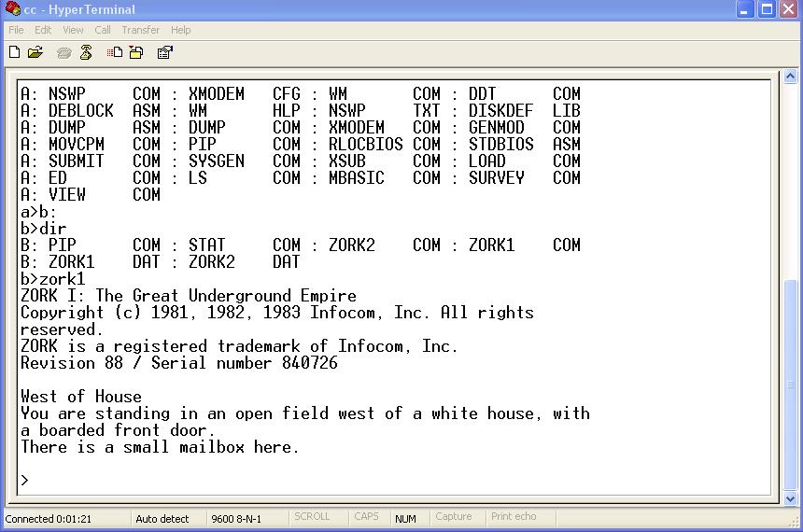The height and width of the screenshot is (532, 803).
Task: Click 'b>zork1' command line text
Action: 52,279
